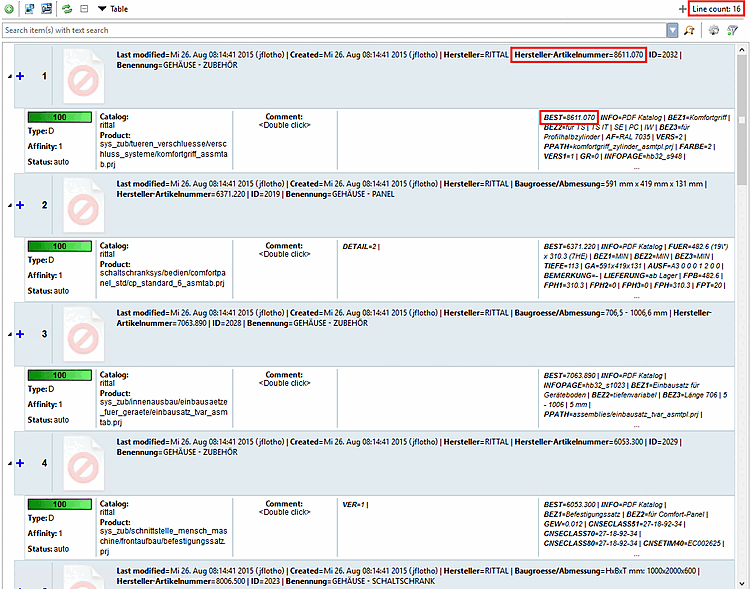750x589 pixels.
Task: Click Type: D in row 3
Action: click(41, 389)
